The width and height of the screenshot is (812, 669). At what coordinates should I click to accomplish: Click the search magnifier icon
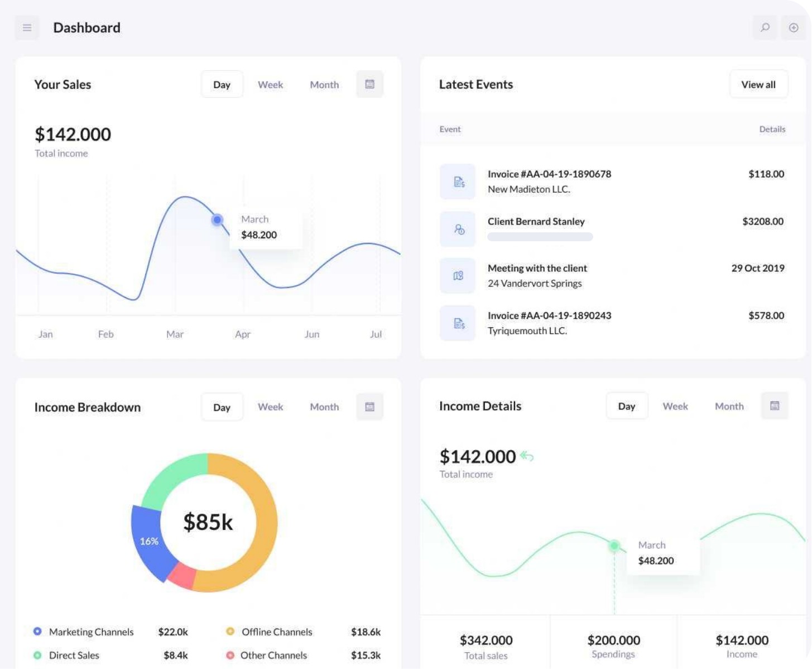click(765, 27)
